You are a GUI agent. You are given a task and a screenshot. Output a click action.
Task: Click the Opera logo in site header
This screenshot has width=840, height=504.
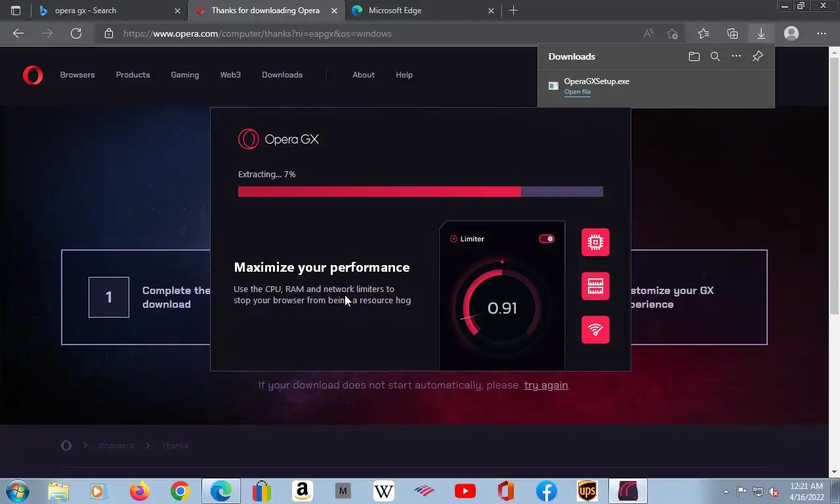(33, 75)
